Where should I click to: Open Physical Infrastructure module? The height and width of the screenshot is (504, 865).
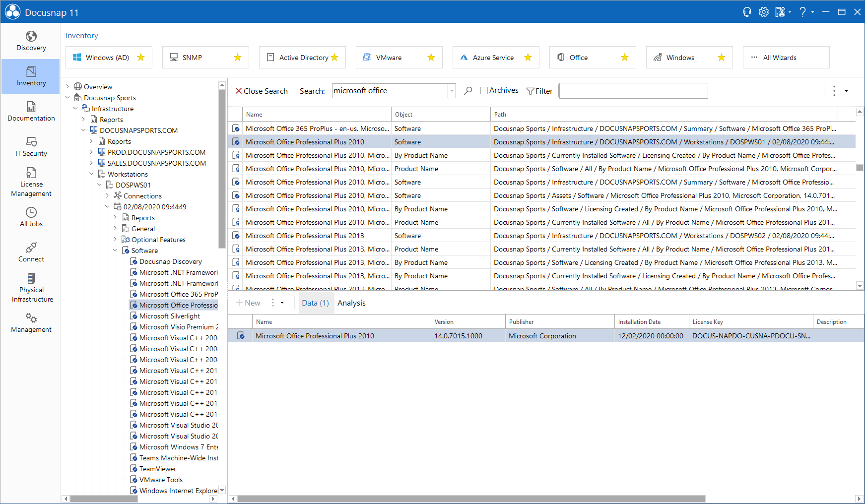31,288
